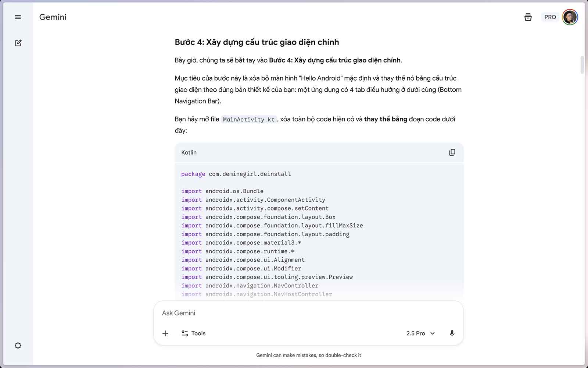
Task: Open the account profile avatar
Action: click(x=570, y=17)
